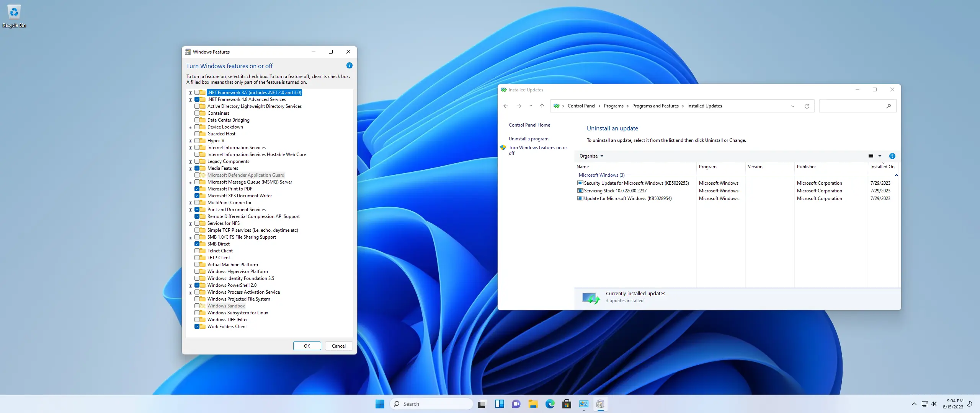
Task: Open the Uninstall a program link
Action: click(x=528, y=139)
